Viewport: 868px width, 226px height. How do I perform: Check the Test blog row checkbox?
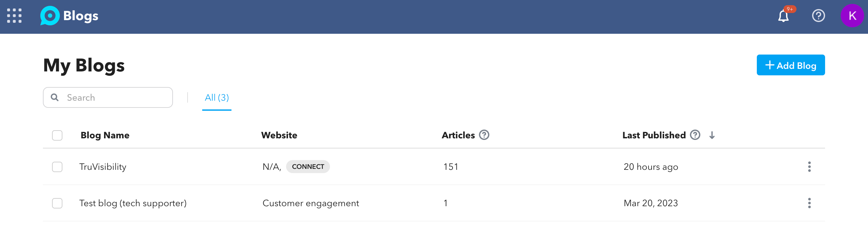pos(57,204)
